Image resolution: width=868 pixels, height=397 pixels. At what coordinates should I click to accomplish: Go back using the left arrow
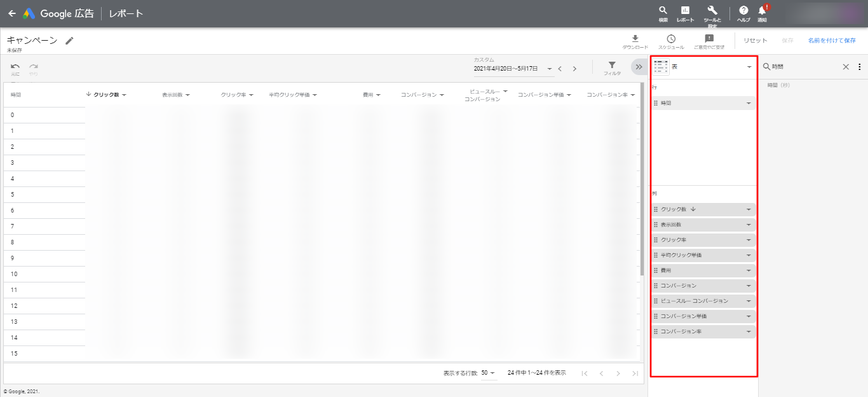point(11,13)
